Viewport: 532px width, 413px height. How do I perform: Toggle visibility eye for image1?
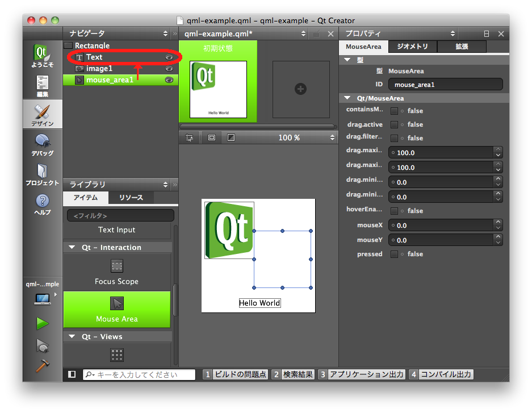click(169, 69)
